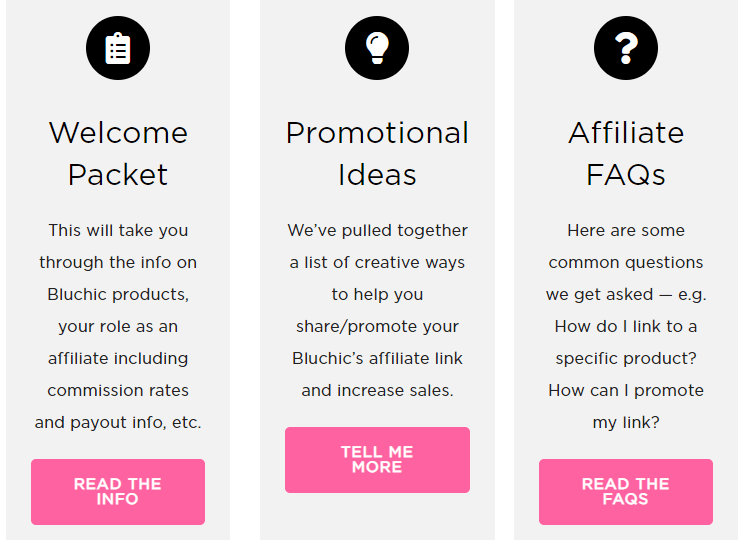Image resolution: width=746 pixels, height=540 pixels.
Task: Click the lightbulb icon
Action: tap(377, 48)
